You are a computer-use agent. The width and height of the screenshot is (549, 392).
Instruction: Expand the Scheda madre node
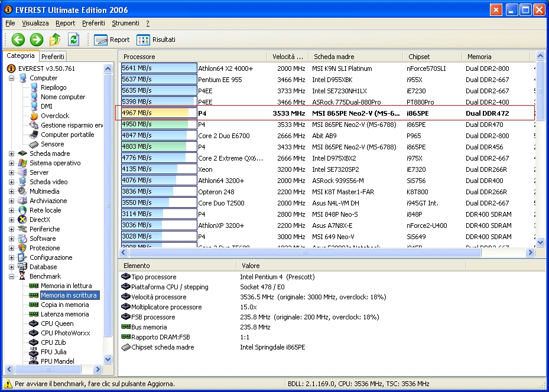[x=12, y=153]
